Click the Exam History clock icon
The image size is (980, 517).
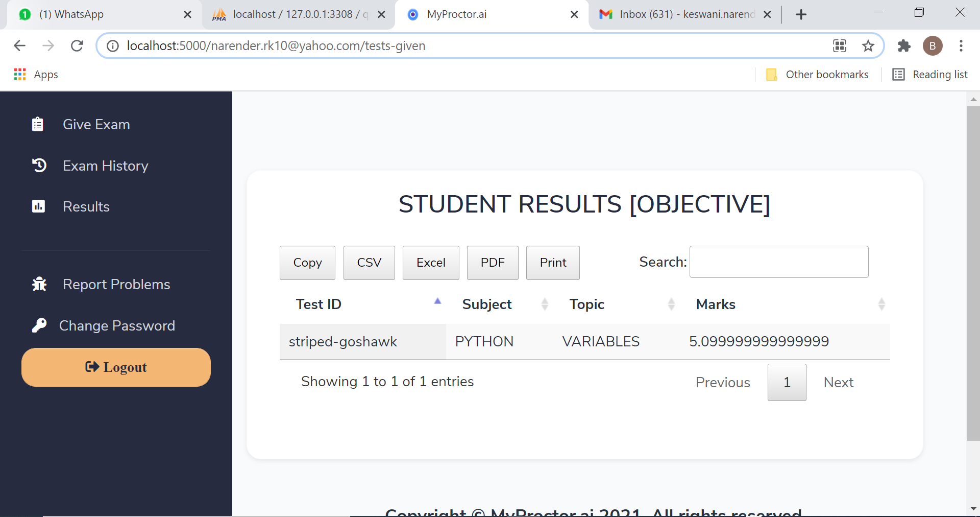click(x=39, y=165)
